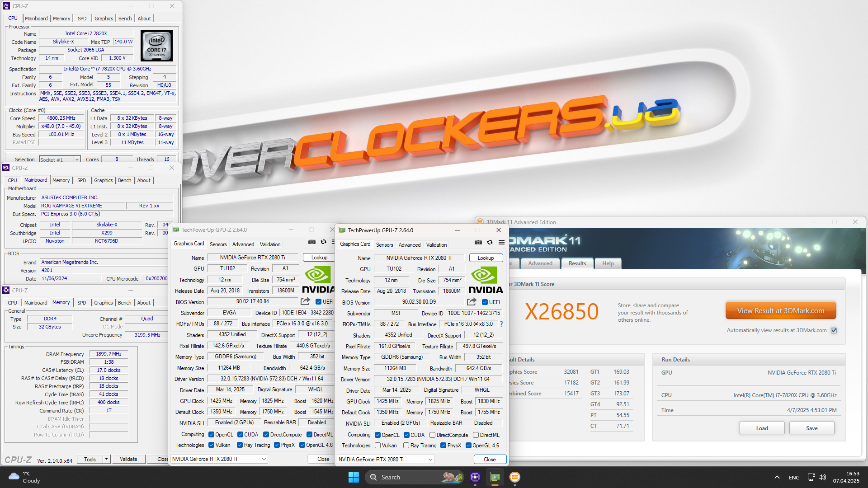Click the CPU-Z title bar icon of top window
Viewport: 868px width, 488px height.
coord(6,6)
